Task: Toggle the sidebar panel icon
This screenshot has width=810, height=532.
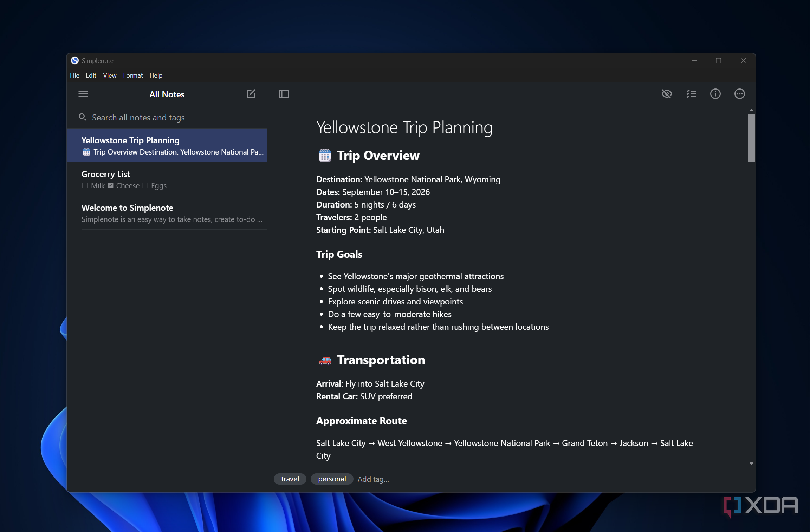Action: point(284,94)
